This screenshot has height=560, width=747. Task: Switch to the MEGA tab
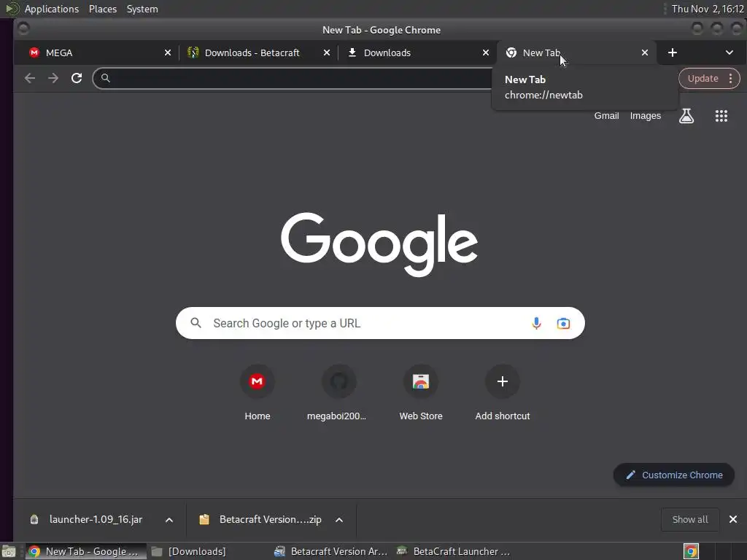[99, 52]
